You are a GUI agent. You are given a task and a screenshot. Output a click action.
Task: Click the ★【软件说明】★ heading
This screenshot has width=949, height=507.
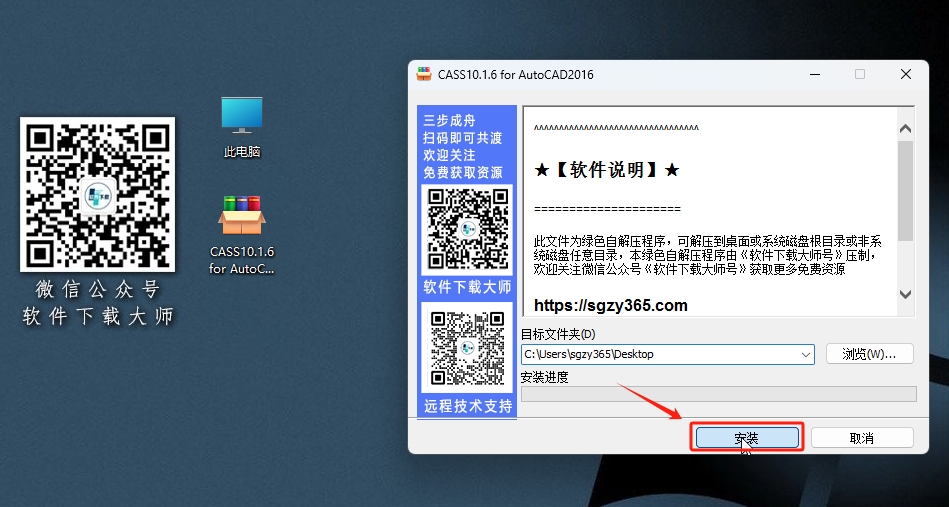606,170
